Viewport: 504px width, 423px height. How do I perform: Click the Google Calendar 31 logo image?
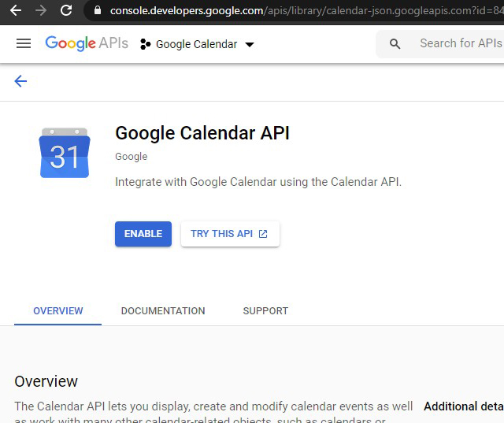pos(65,153)
